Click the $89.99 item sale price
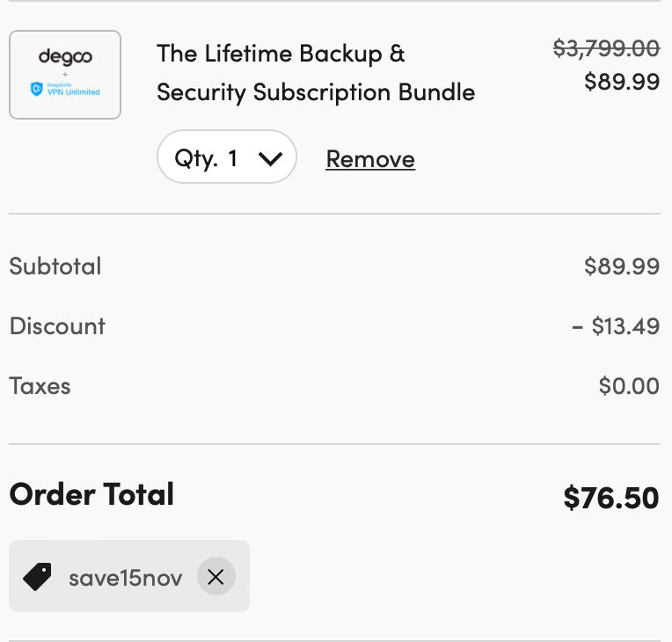The height and width of the screenshot is (642, 672). [x=622, y=82]
